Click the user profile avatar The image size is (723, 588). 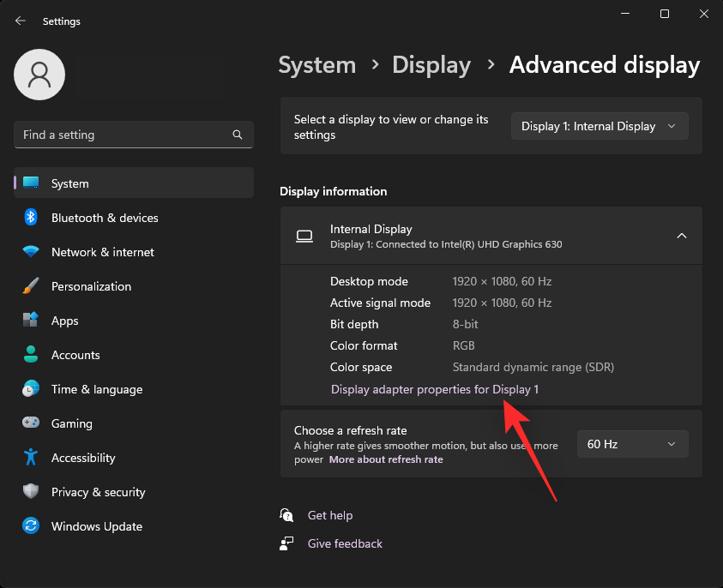coord(39,75)
